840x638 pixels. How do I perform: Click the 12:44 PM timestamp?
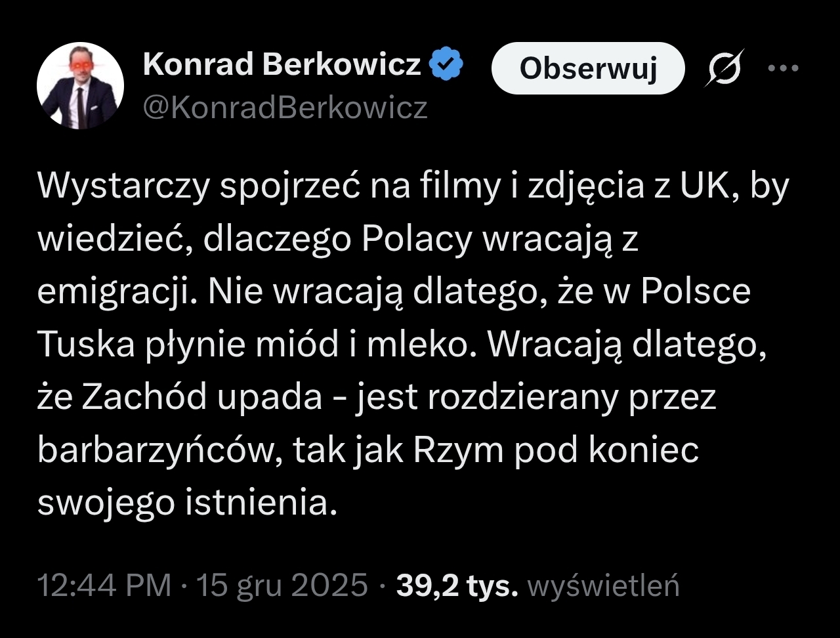104,585
